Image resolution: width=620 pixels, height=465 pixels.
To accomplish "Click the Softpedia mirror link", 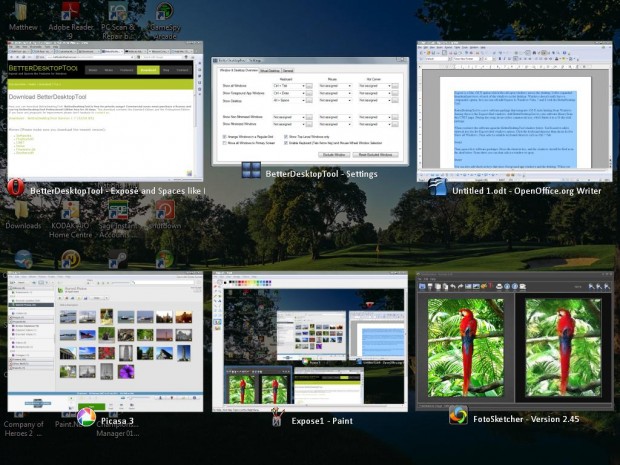I will pos(24,136).
